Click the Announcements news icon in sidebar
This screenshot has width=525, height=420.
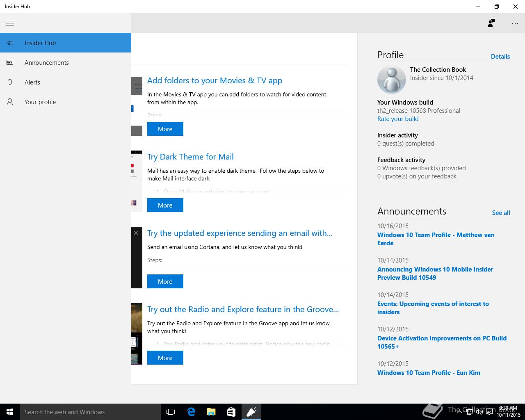point(10,62)
